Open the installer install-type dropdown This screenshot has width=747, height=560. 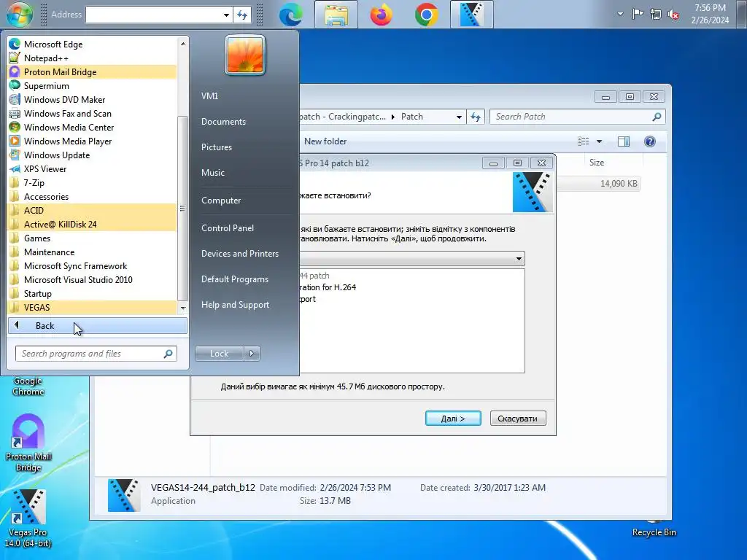519,259
